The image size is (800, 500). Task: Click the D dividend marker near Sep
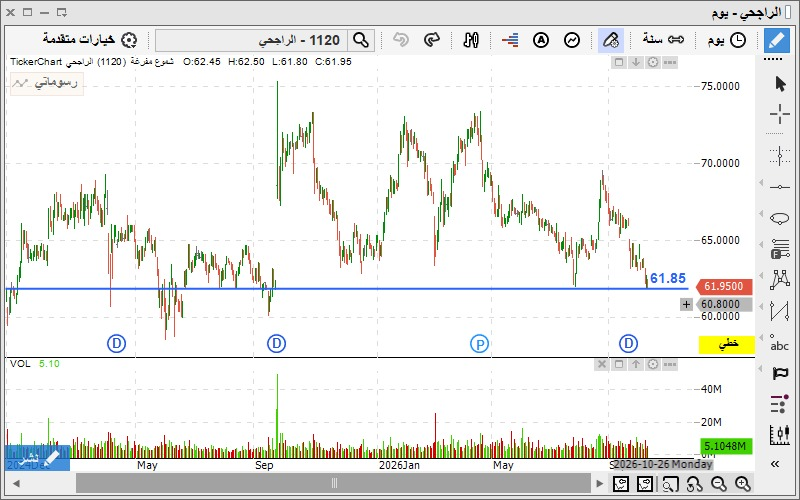[277, 343]
